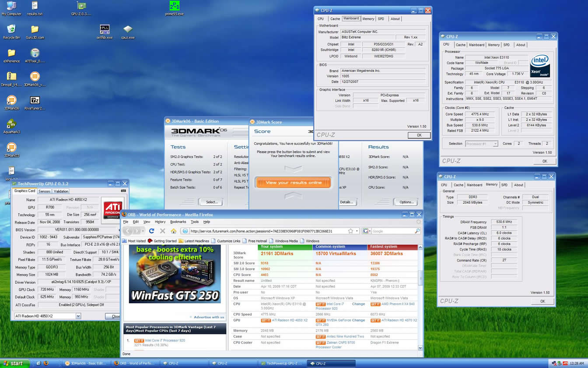Open the Firefox History menu
This screenshot has height=368, width=588.
tap(160, 222)
